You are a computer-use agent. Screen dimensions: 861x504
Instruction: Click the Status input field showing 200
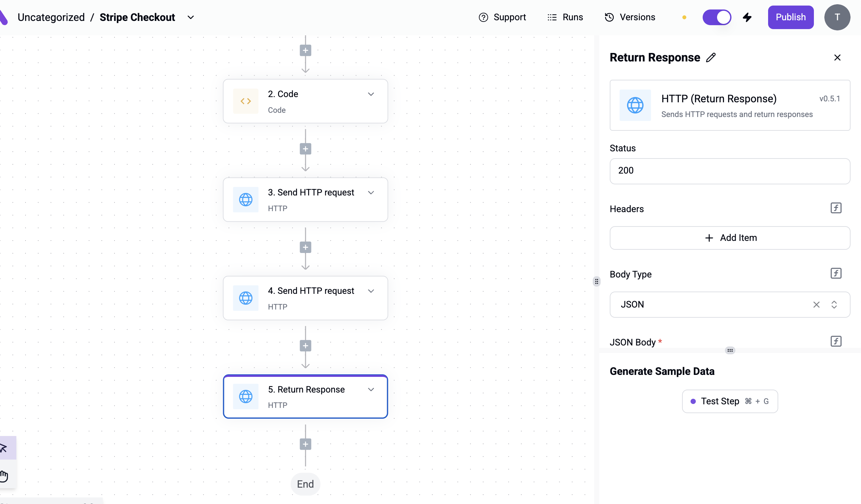pos(730,171)
